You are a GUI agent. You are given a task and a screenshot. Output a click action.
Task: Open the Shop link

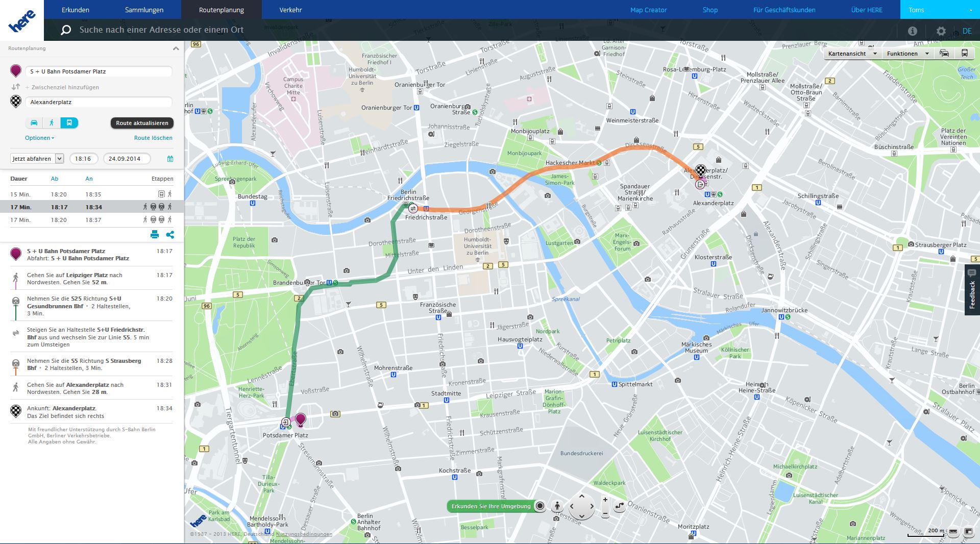coord(710,10)
